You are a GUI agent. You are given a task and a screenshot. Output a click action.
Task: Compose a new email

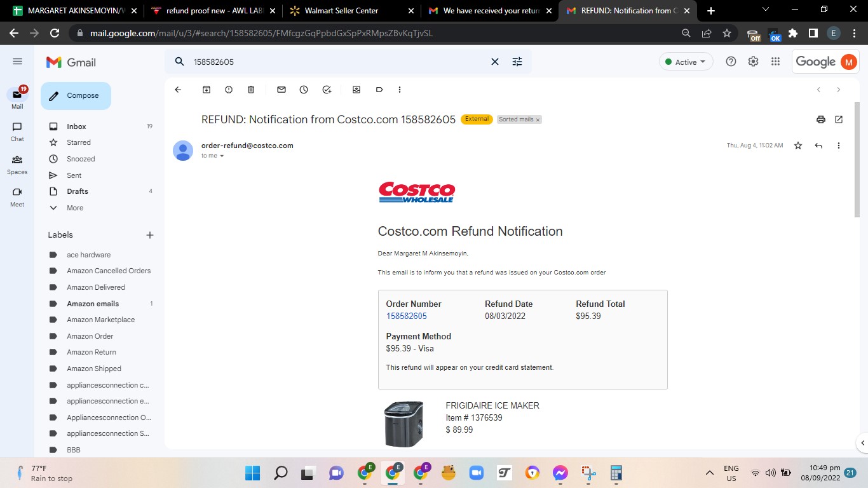(76, 96)
